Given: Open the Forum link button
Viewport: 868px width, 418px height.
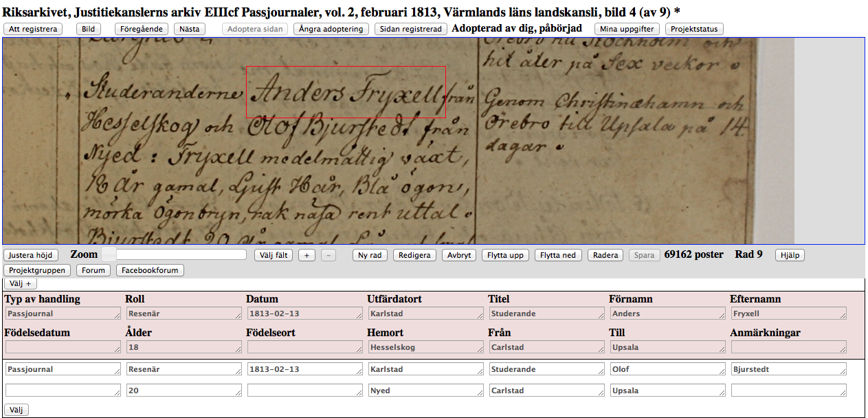Looking at the screenshot, I should tap(93, 270).
